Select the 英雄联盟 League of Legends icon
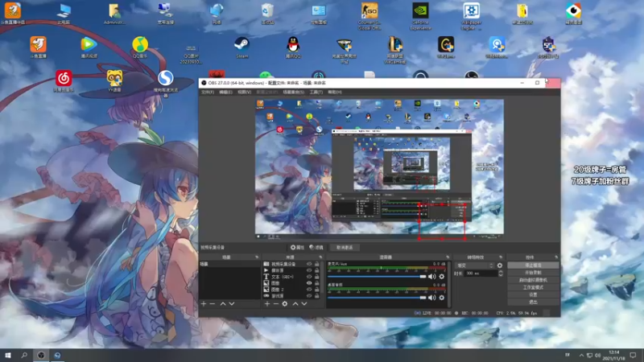Viewport: 644px width, 362px height. 394,50
